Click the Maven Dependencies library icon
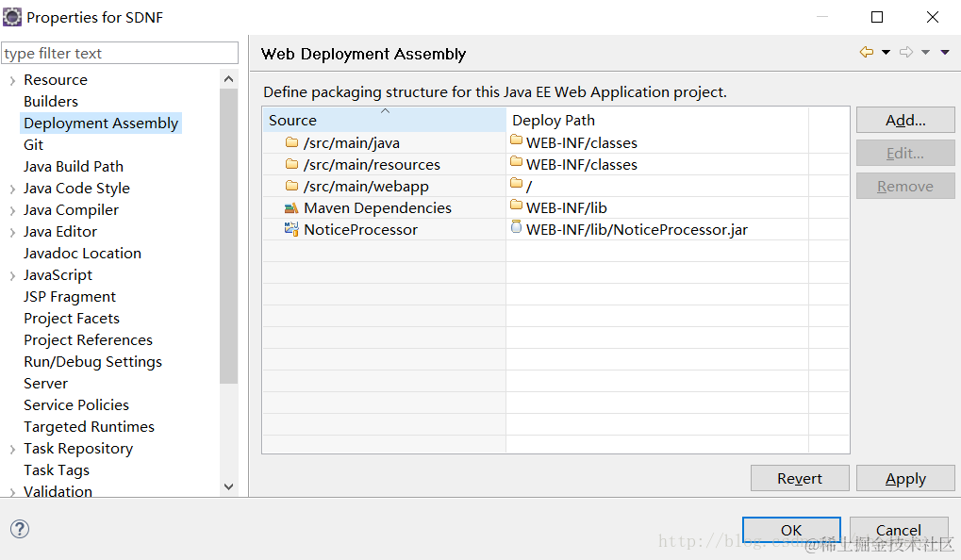The width and height of the screenshot is (961, 560). coord(291,208)
